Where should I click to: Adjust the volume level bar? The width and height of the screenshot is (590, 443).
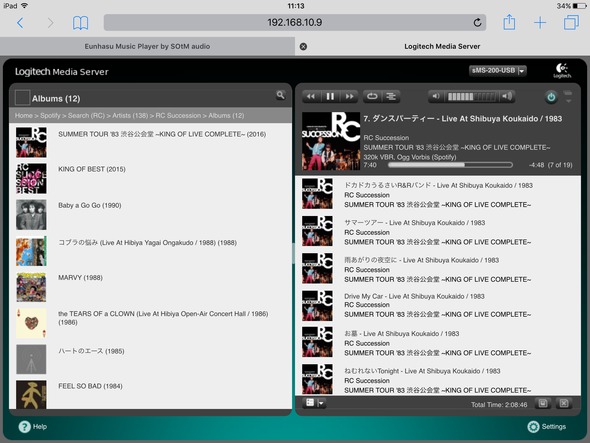click(472, 97)
